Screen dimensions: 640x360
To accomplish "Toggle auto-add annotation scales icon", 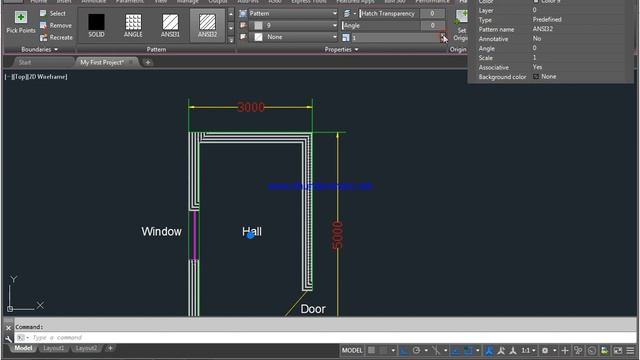I will [x=501, y=351].
